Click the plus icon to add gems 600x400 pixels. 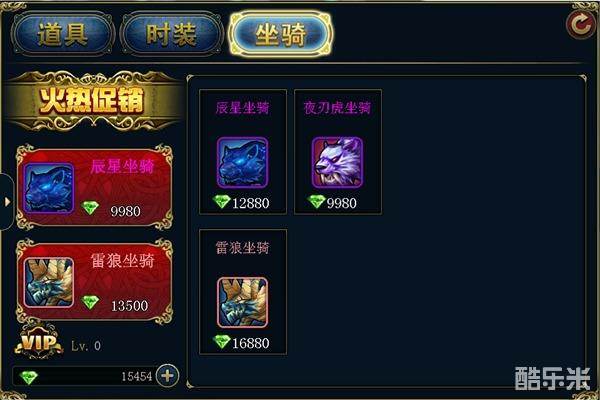coord(168,376)
